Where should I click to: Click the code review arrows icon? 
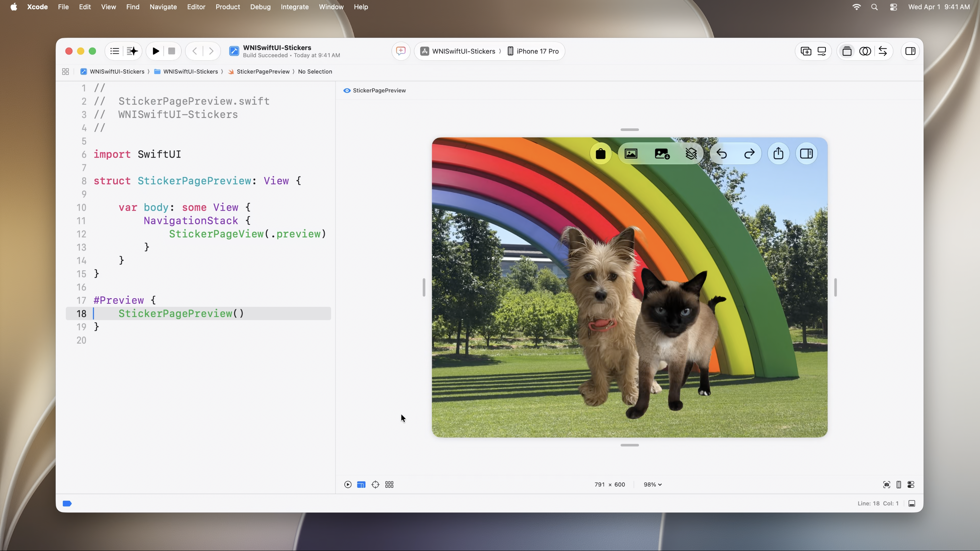883,51
